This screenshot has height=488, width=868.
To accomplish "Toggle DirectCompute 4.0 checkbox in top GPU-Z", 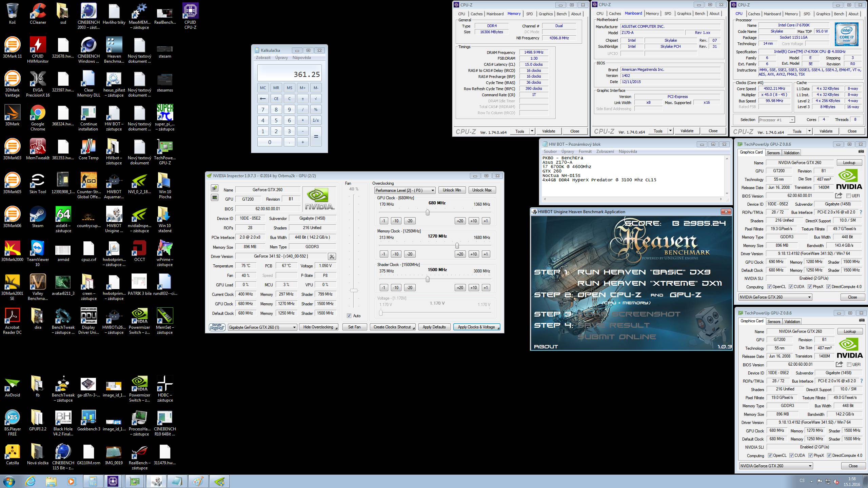I will pyautogui.click(x=828, y=287).
